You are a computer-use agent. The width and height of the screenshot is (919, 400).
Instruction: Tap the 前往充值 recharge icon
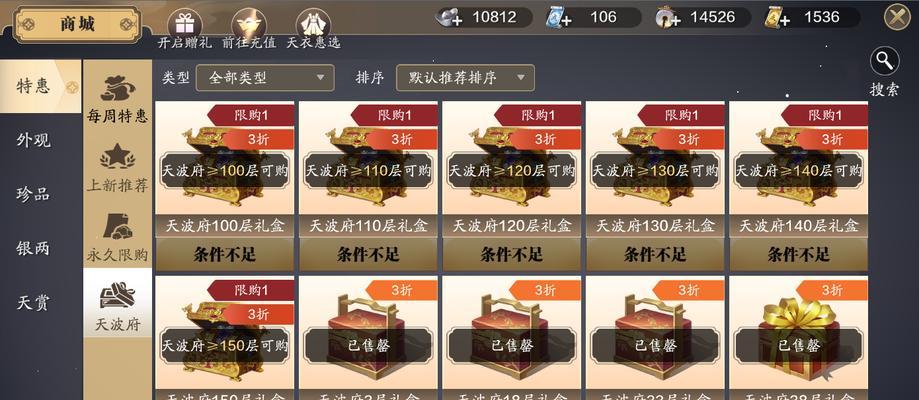tap(249, 24)
